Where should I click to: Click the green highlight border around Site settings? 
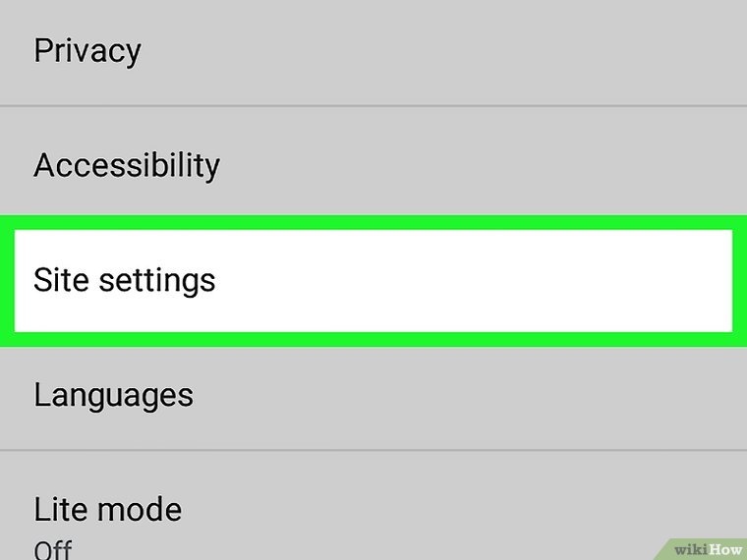pyautogui.click(x=373, y=223)
